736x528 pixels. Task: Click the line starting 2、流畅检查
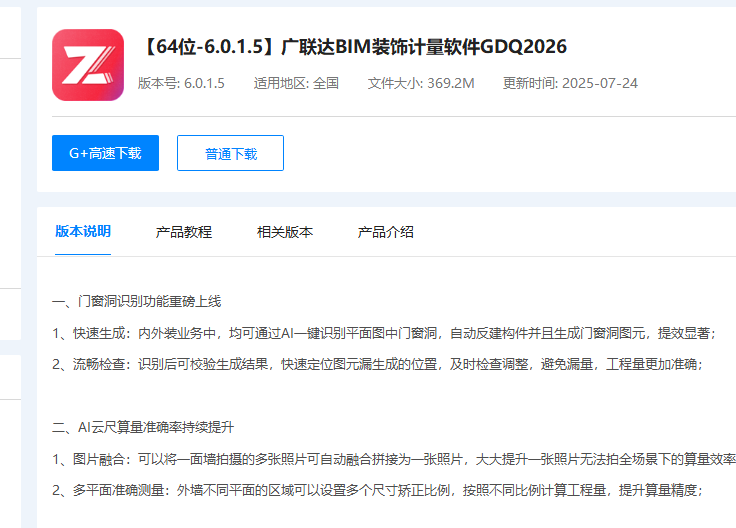[377, 364]
